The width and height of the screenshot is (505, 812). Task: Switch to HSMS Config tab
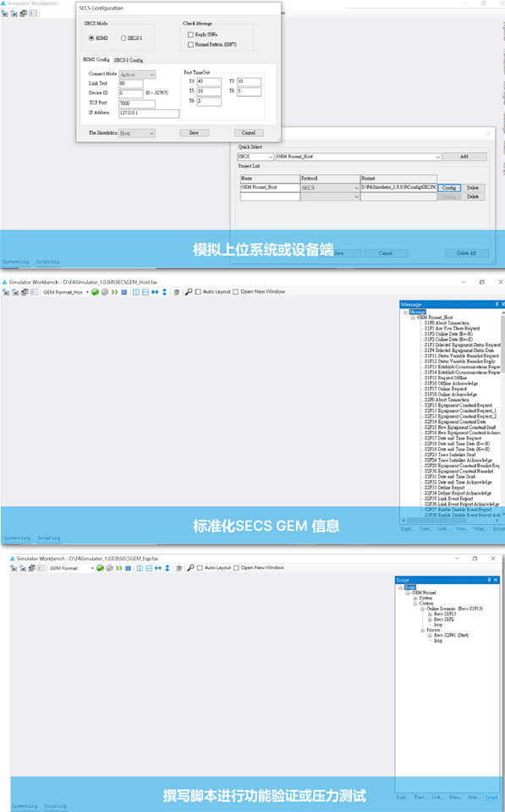click(x=96, y=59)
